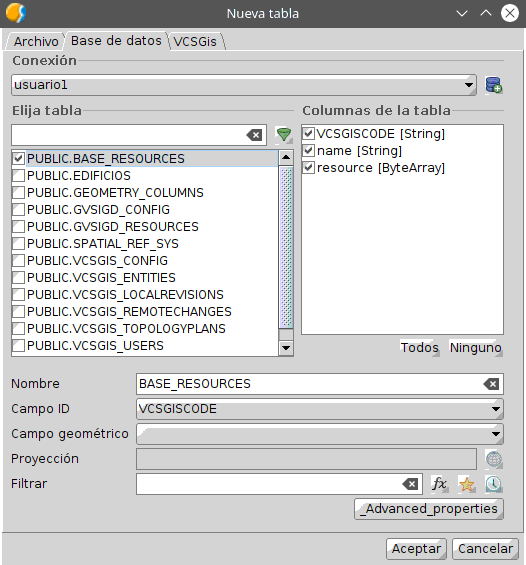
Task: Clear the Filtrar field text
Action: (410, 484)
